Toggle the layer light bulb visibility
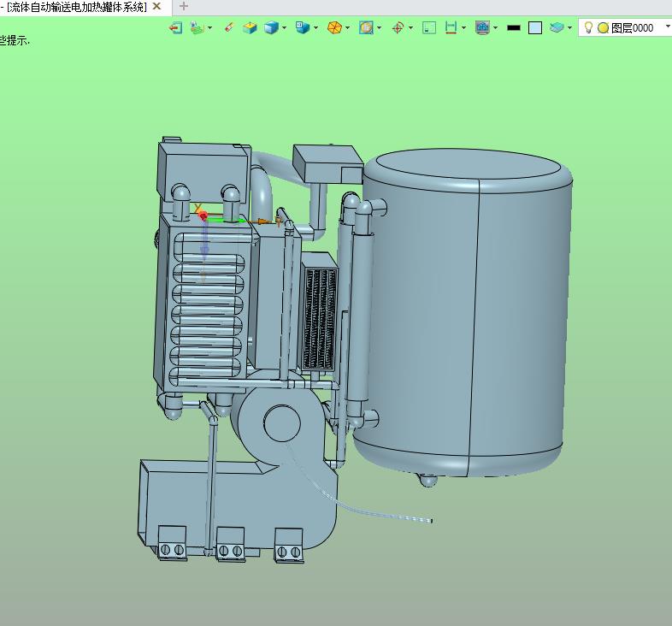 point(588,27)
